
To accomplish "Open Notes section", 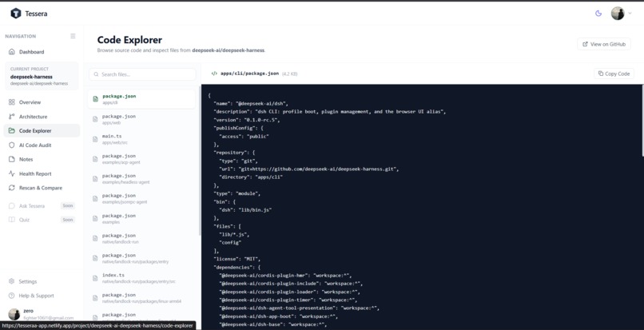I will pos(42,159).
